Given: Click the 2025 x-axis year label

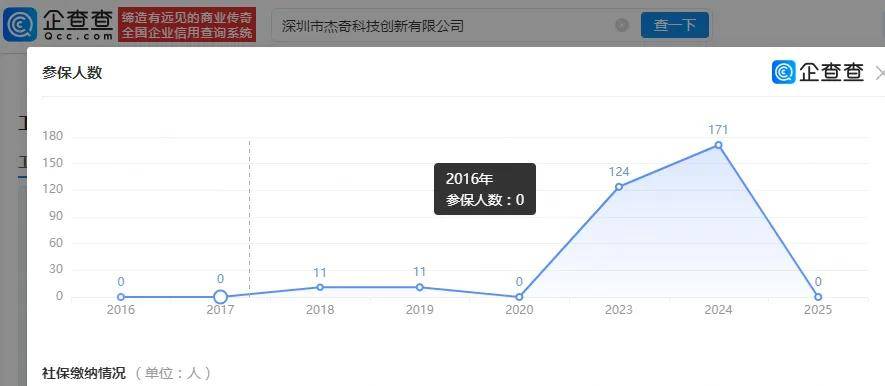Looking at the screenshot, I should click(818, 310).
